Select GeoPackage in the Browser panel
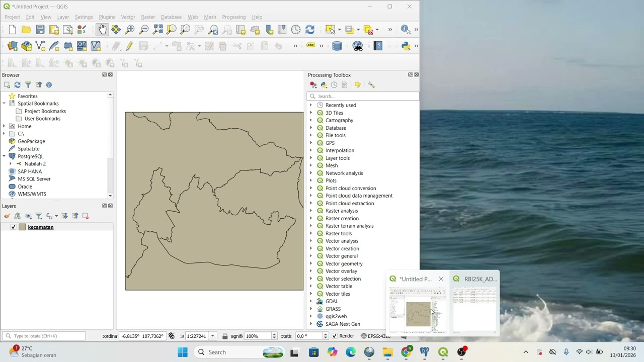 (x=31, y=141)
